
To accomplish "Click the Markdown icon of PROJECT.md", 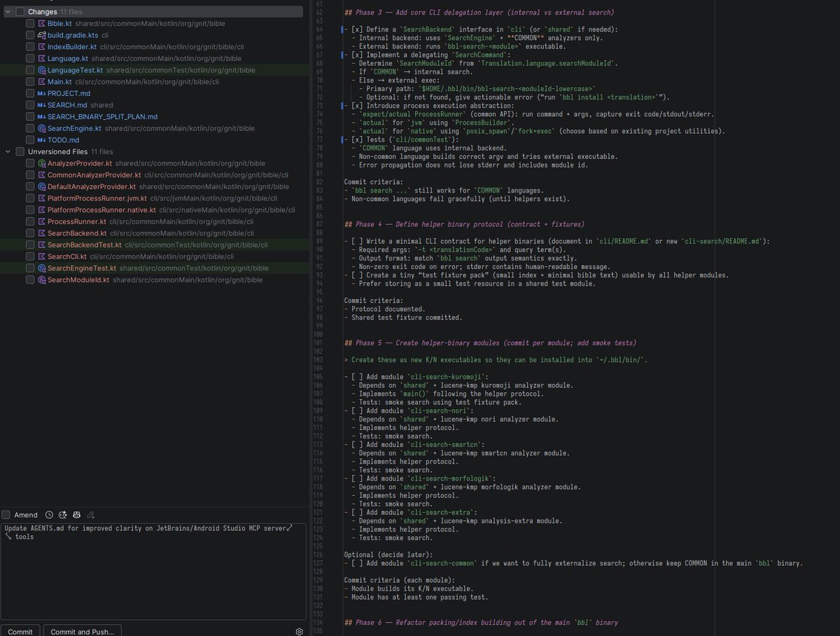I will click(x=42, y=93).
